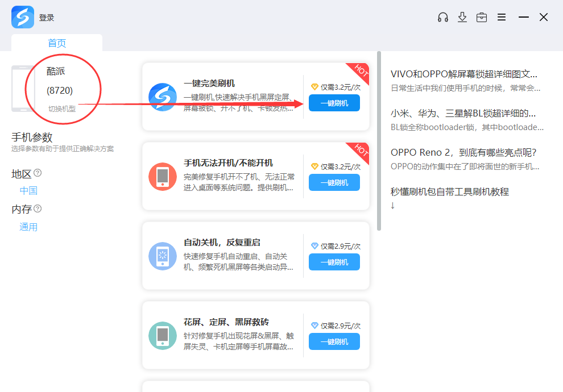Click the 手机参数 heading
Viewport: 563px width, 392px height.
coord(32,137)
